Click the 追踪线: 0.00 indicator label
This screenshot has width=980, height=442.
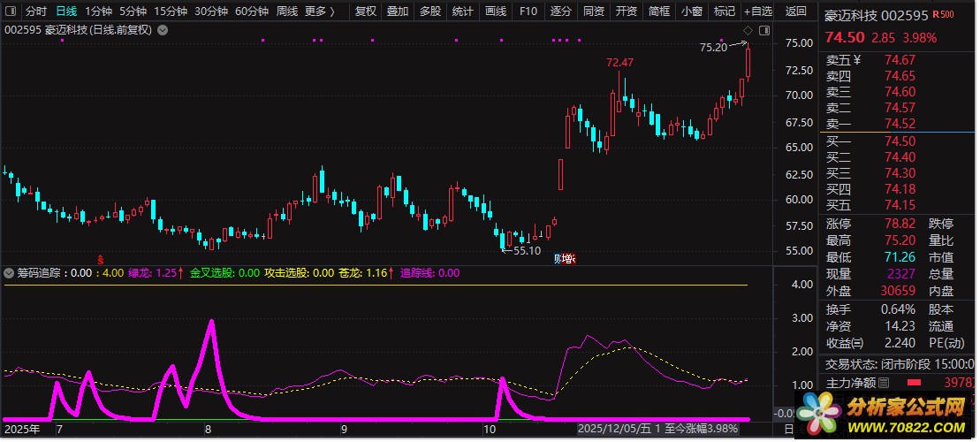430,272
